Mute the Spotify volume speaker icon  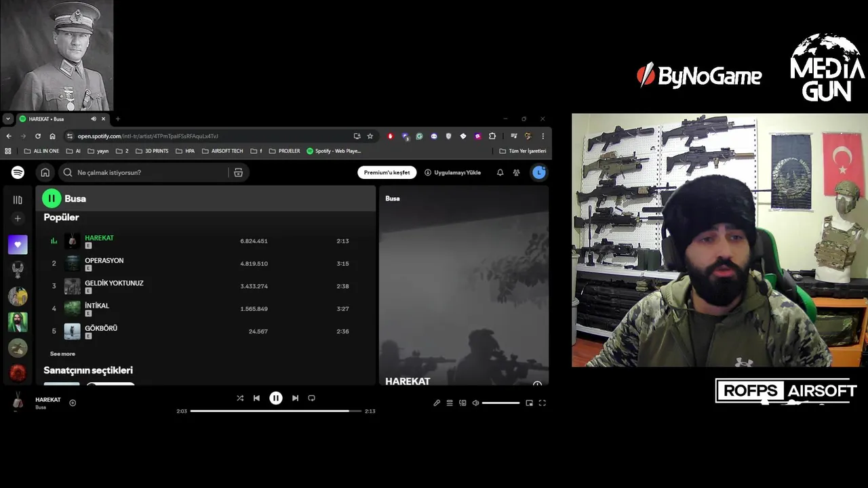click(475, 403)
